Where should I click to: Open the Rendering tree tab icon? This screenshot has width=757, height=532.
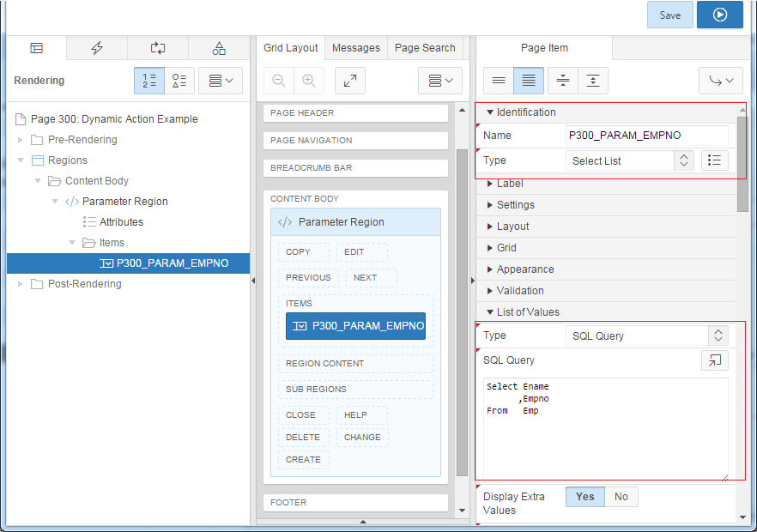point(36,48)
